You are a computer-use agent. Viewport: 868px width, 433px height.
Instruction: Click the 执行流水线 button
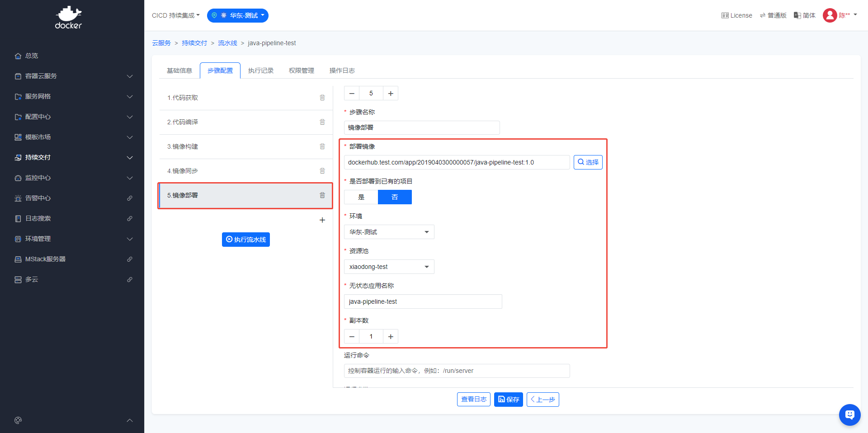click(246, 240)
